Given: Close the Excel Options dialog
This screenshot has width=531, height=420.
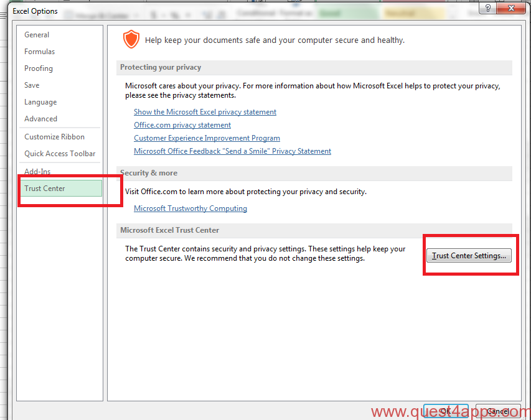Looking at the screenshot, I should [x=511, y=8].
